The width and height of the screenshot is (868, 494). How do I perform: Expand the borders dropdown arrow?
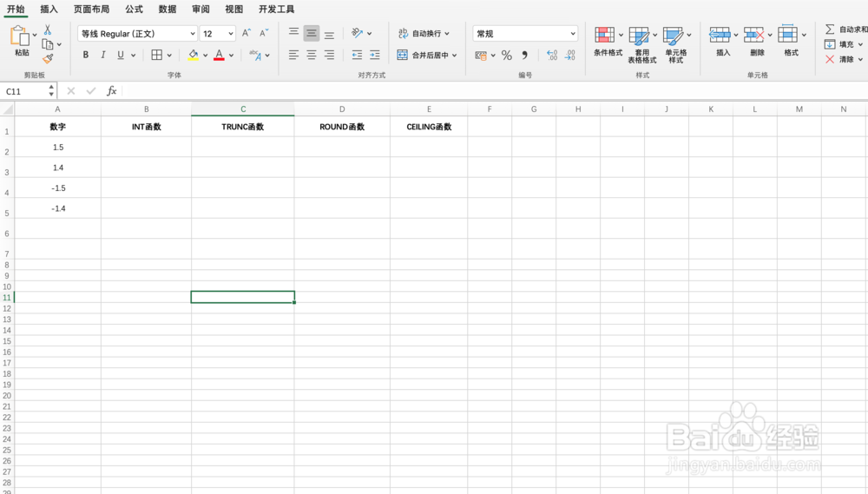[169, 56]
